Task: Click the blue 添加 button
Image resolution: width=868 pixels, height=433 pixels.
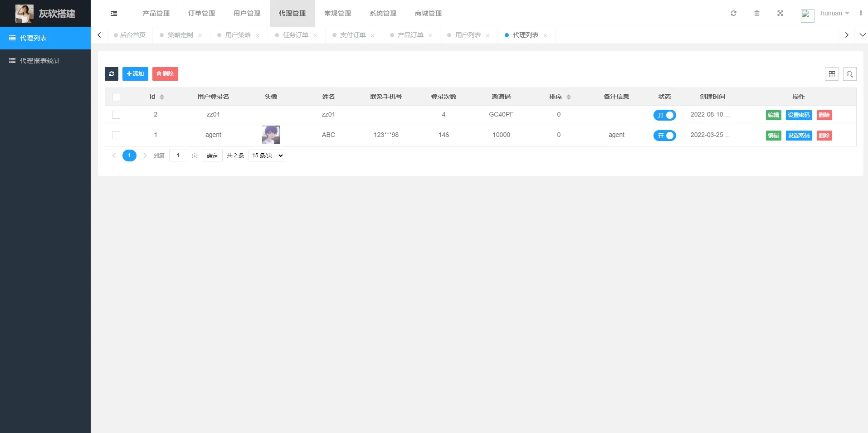Action: click(135, 74)
